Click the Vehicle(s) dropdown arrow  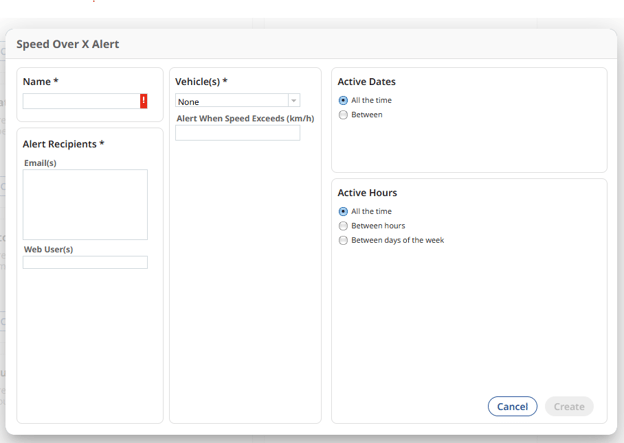(293, 101)
